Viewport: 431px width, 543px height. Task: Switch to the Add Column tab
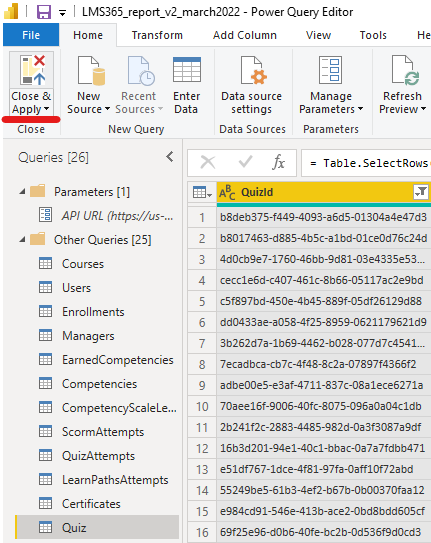pyautogui.click(x=245, y=35)
